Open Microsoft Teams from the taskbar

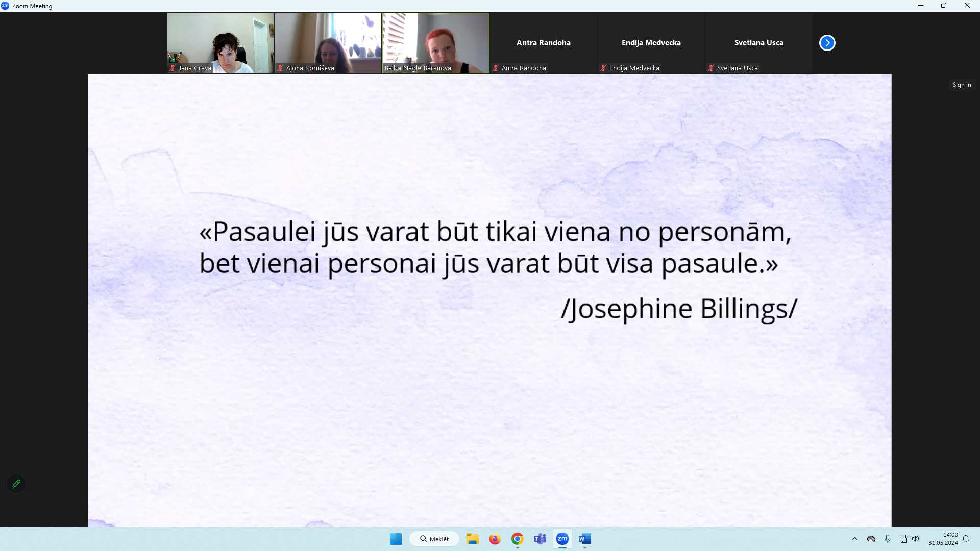[x=540, y=539]
